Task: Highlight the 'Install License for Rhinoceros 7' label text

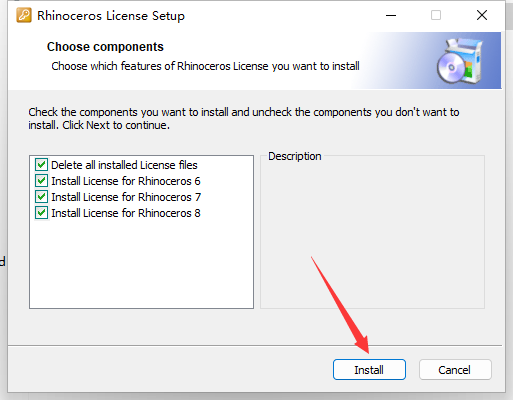Action: (126, 197)
